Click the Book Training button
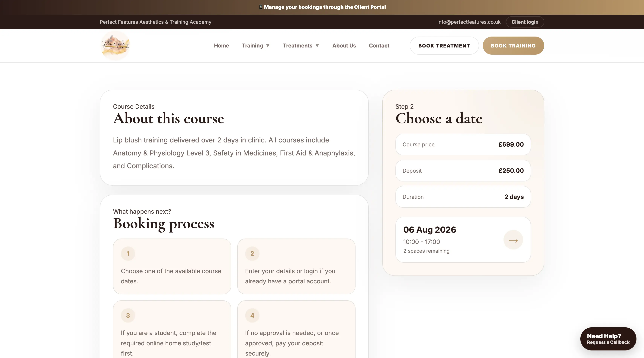 (513, 46)
